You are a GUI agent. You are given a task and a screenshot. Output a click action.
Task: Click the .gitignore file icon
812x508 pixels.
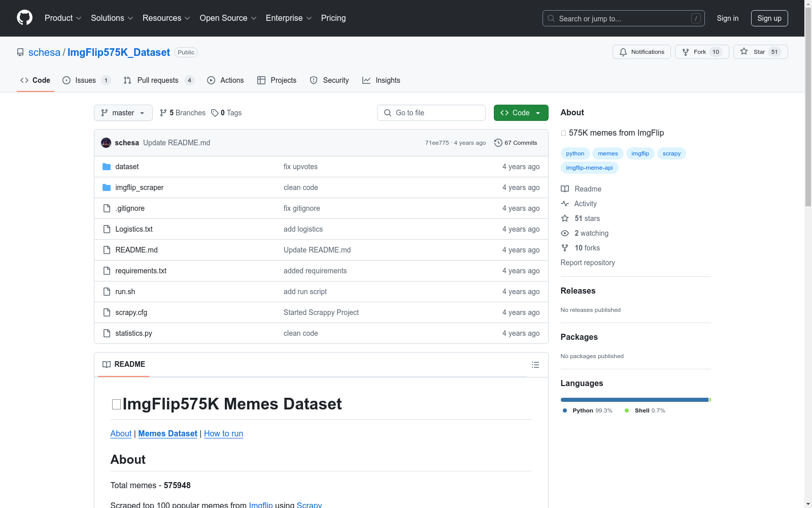(x=107, y=208)
